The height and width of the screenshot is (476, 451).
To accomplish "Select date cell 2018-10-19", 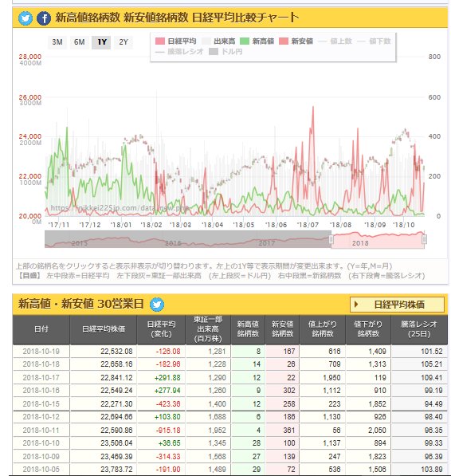I will coord(41,352).
